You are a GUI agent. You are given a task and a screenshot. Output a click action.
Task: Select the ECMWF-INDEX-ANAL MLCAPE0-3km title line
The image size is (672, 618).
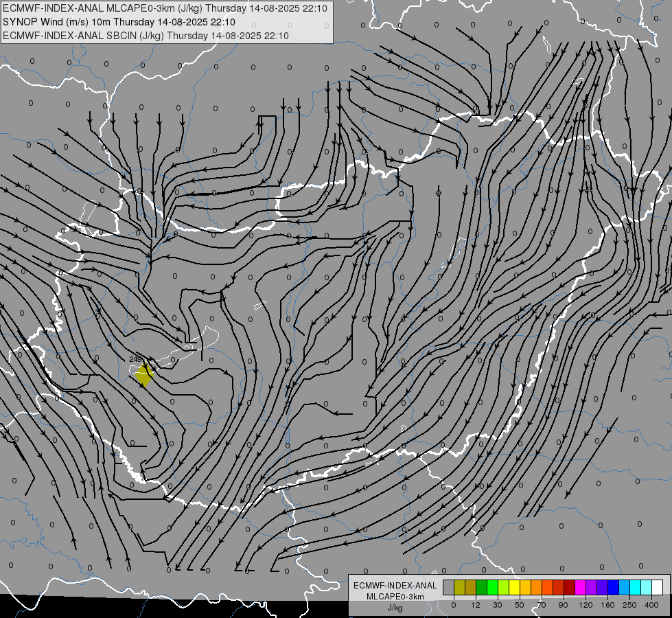165,8
